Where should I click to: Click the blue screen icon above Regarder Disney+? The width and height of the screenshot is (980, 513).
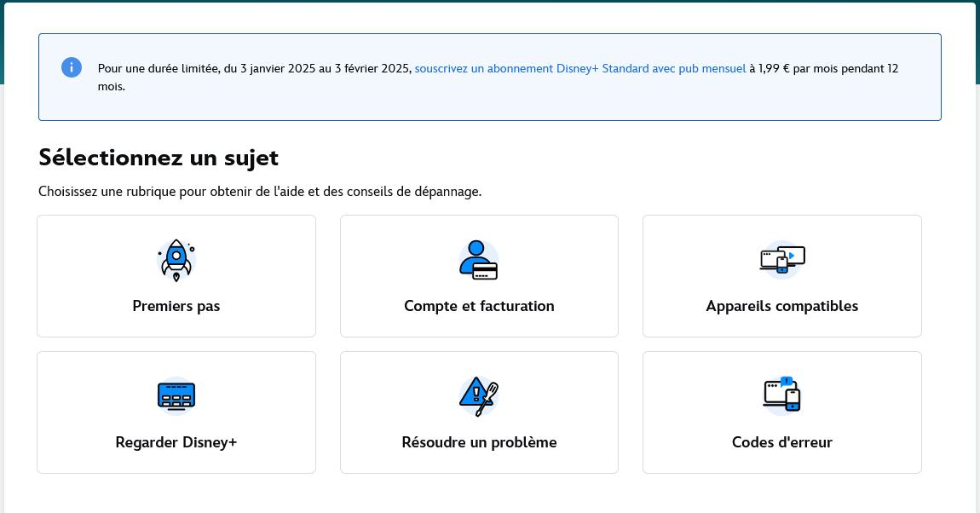(x=176, y=395)
